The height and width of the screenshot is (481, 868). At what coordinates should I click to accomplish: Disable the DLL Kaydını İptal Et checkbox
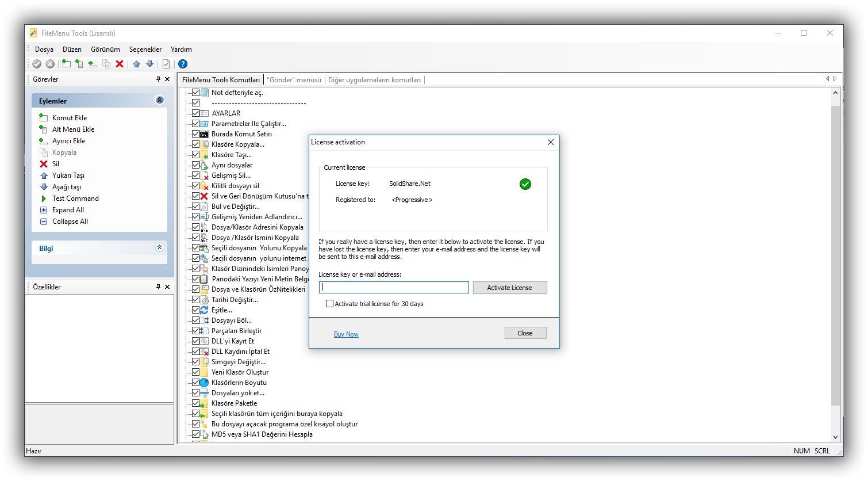pos(195,352)
